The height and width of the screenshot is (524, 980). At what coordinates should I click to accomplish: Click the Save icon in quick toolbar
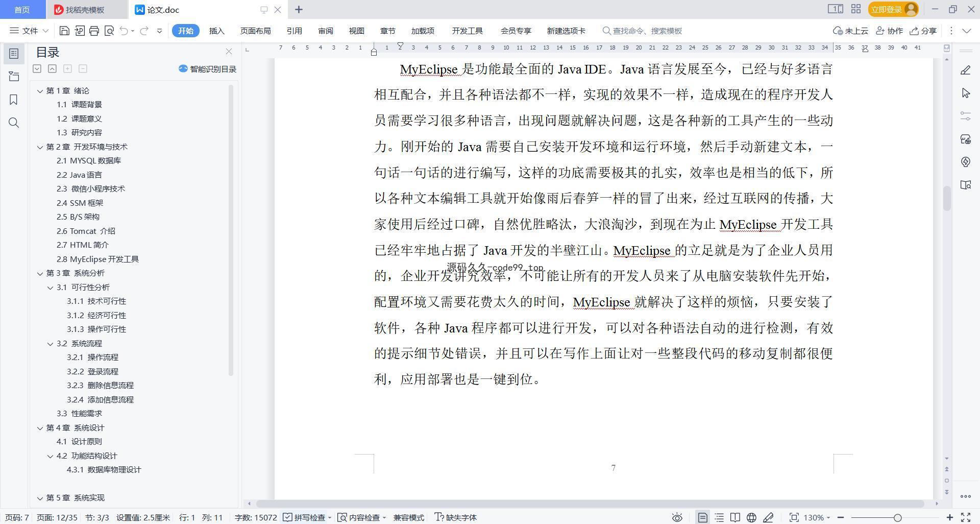click(64, 31)
